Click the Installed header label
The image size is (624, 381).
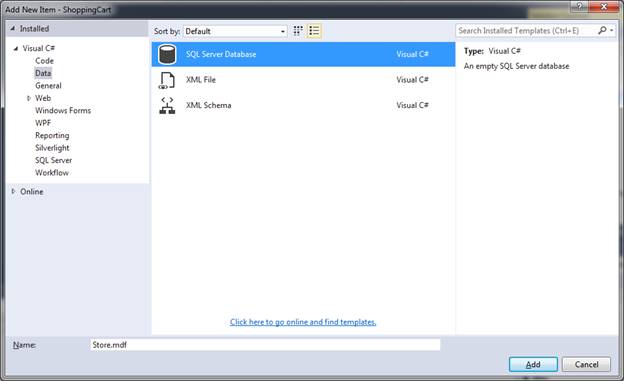click(x=34, y=29)
